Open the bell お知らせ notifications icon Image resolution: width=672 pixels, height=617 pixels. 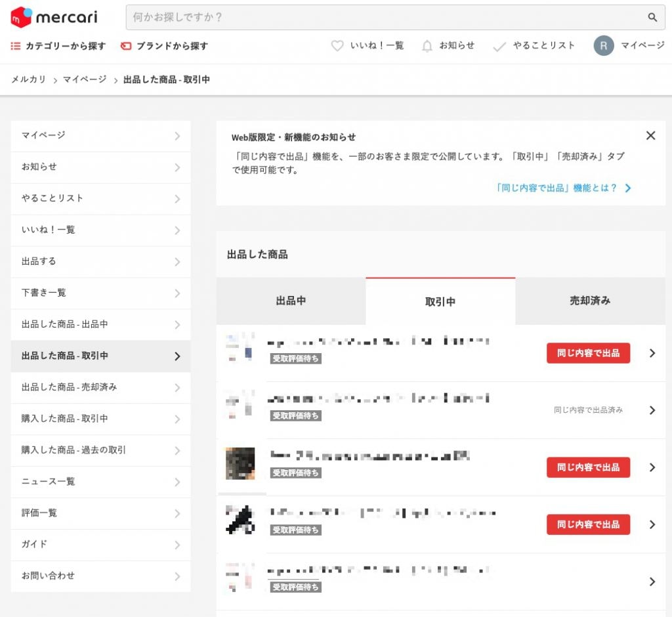point(427,46)
